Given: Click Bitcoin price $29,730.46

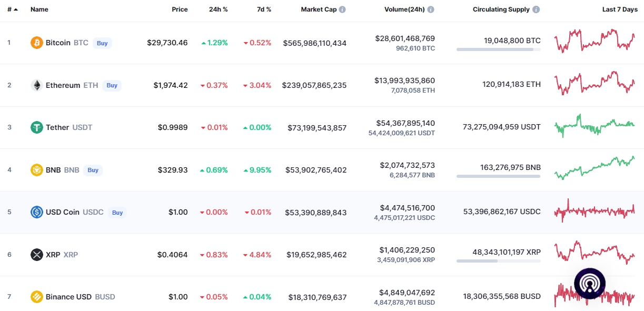Looking at the screenshot, I should pyautogui.click(x=167, y=43).
